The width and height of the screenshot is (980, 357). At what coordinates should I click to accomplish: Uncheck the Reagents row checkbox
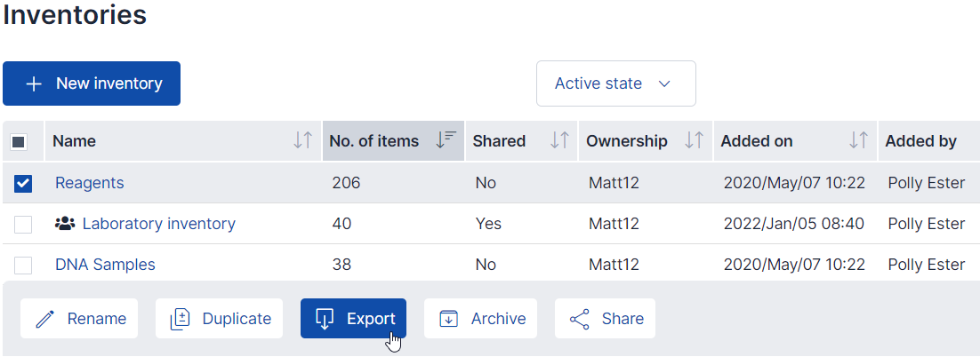[23, 183]
